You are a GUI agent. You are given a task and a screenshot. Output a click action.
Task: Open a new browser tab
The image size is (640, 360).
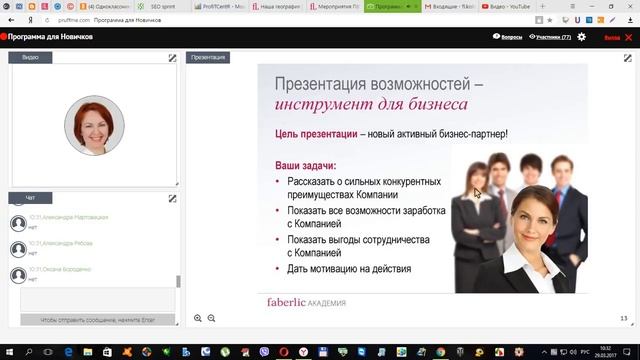pos(543,6)
